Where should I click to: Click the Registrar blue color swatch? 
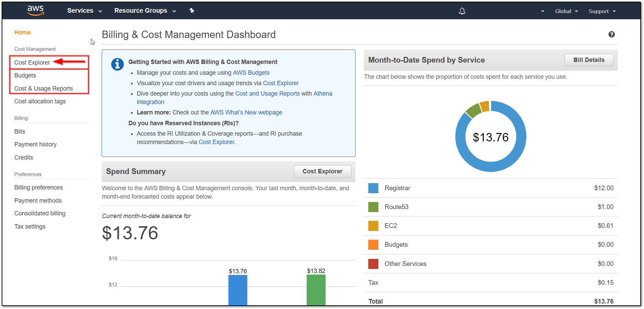[373, 188]
